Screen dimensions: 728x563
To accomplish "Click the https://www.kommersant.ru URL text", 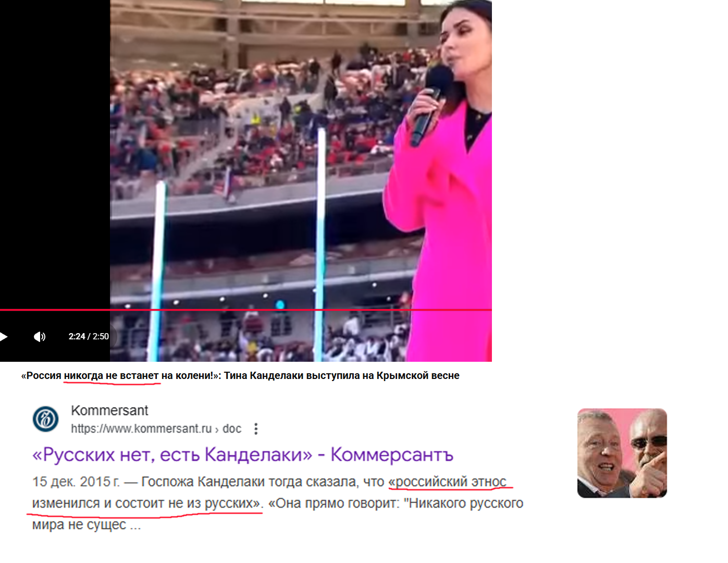I will 141,429.
